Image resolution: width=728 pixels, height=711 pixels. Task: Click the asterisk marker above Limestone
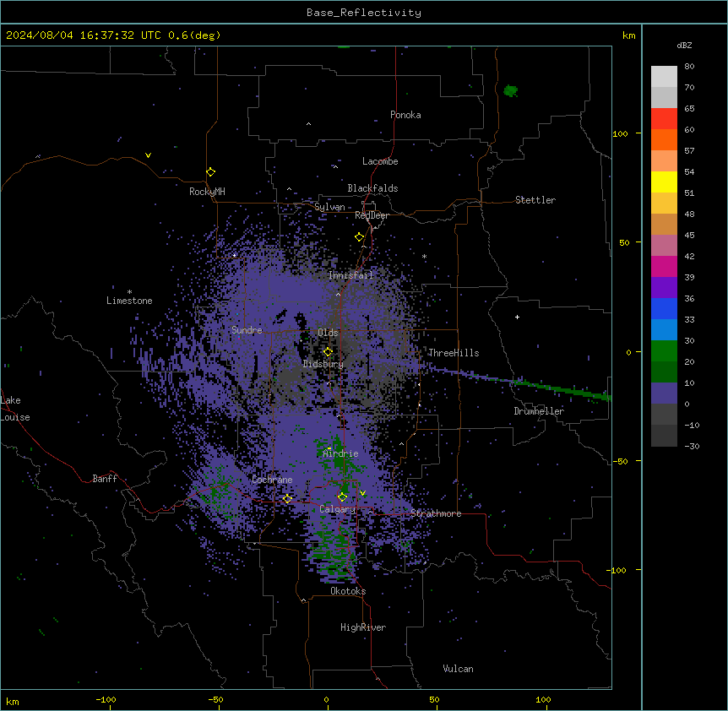tap(129, 292)
